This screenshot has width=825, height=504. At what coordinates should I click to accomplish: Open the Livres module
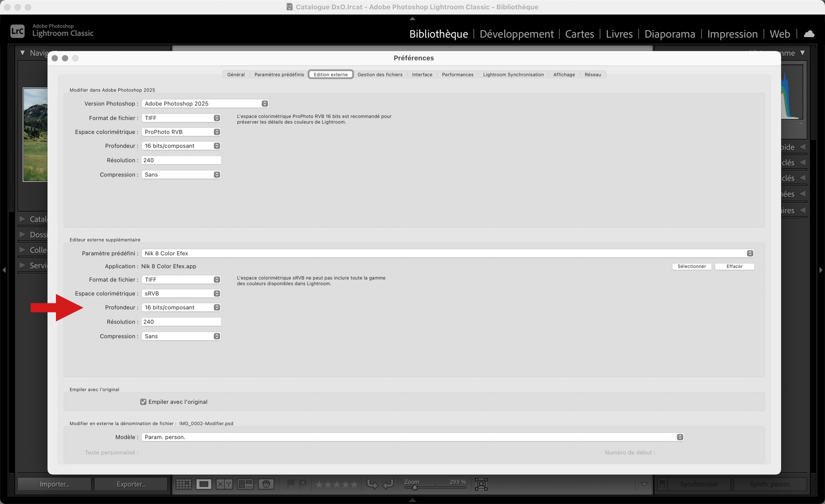[619, 34]
